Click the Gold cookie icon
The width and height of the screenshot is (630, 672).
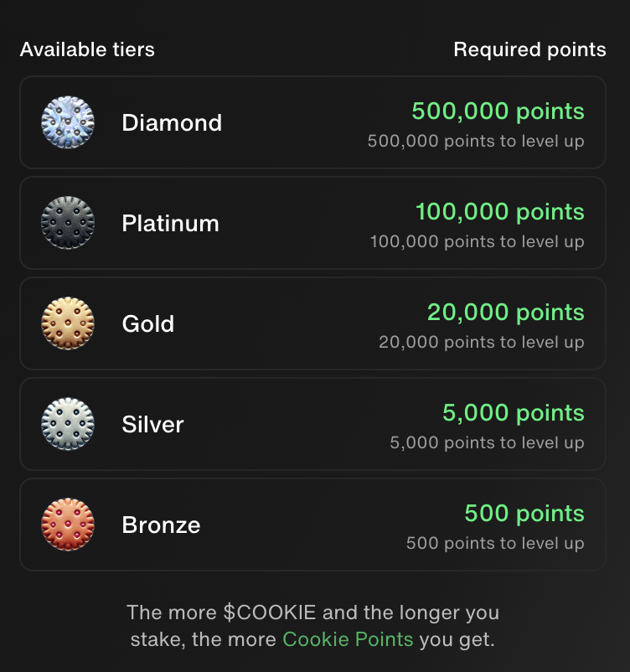[x=68, y=324]
